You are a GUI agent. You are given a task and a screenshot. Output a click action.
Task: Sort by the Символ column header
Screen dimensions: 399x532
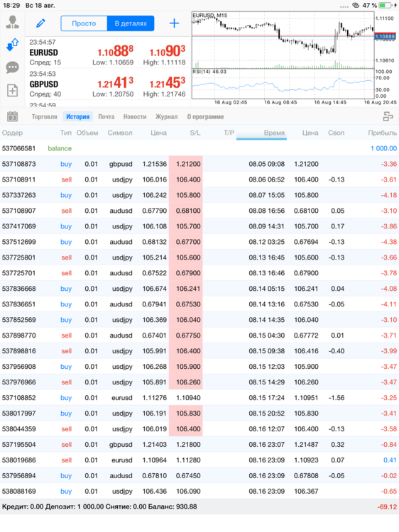(120, 133)
